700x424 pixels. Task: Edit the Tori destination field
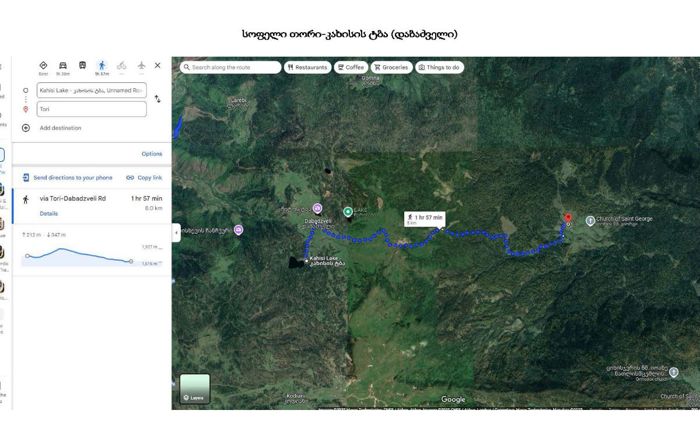coord(92,109)
